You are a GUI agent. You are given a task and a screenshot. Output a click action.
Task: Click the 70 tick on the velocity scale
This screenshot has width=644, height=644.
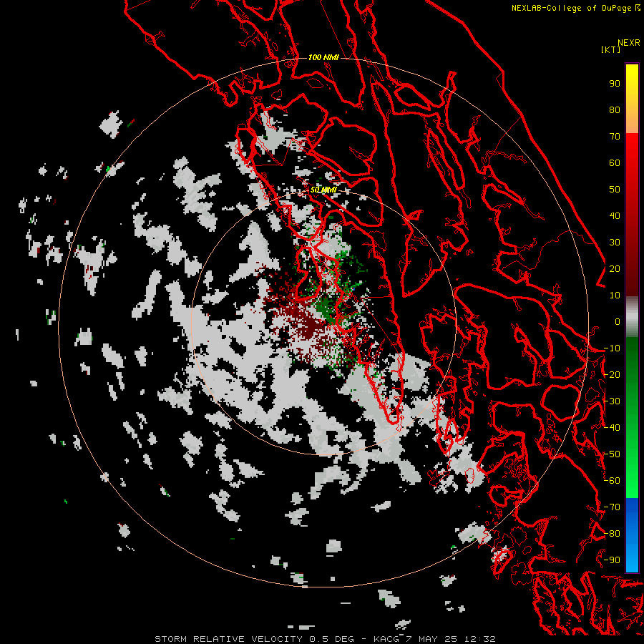point(615,137)
